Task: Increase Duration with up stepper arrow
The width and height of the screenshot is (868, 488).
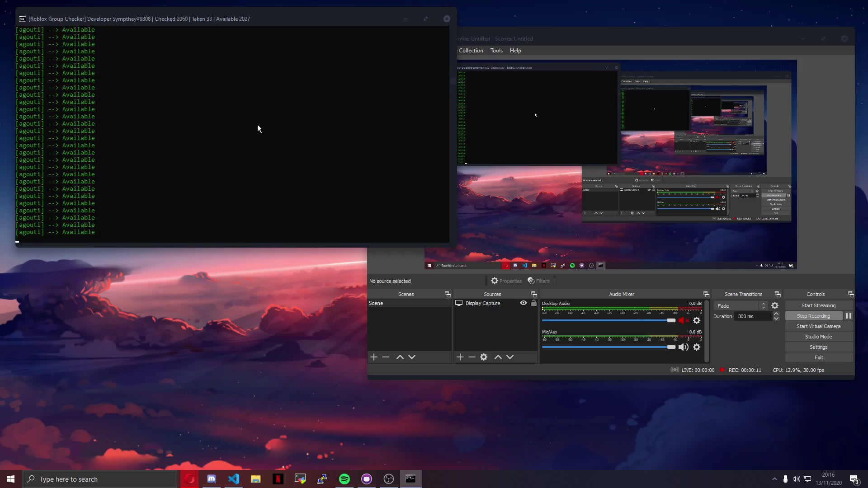Action: click(776, 314)
